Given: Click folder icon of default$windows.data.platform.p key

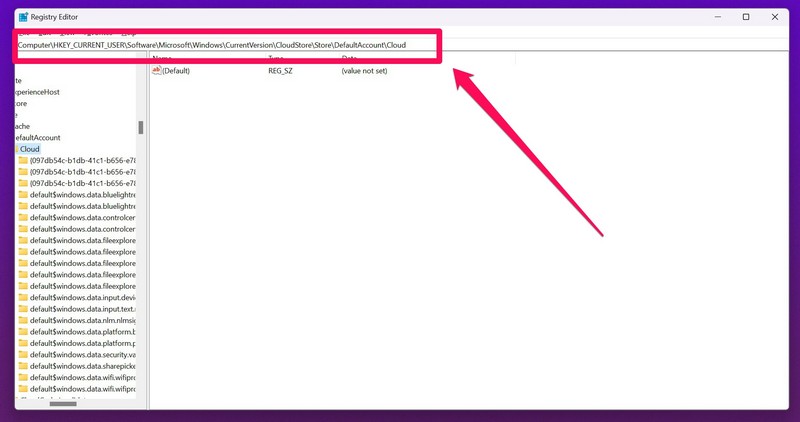Looking at the screenshot, I should 23,343.
